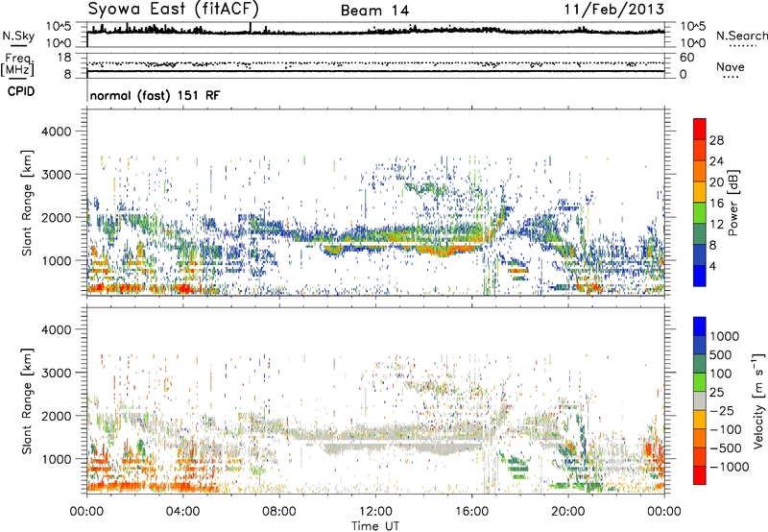Click the 'Power [dB]' colorbar label
Viewport: 768px width, 532px height.
732,203
